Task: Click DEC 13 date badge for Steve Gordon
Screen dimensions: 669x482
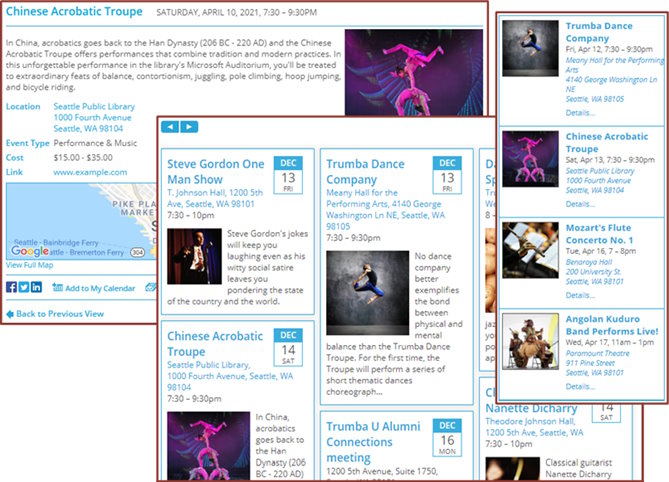Action: pyautogui.click(x=288, y=173)
